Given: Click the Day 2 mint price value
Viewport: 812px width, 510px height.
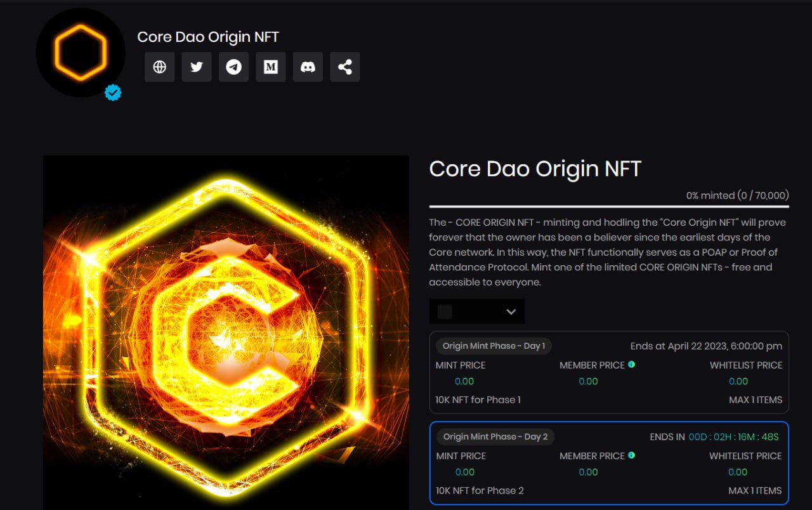Looking at the screenshot, I should pyautogui.click(x=464, y=472).
